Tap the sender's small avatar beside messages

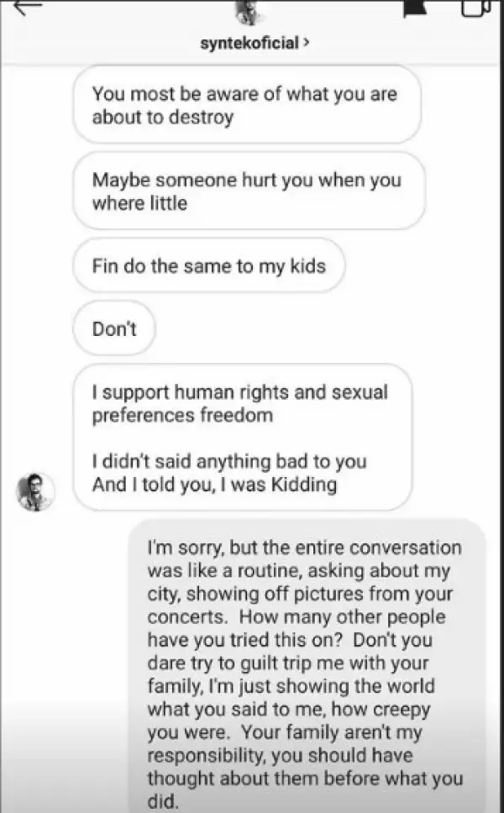(x=35, y=492)
